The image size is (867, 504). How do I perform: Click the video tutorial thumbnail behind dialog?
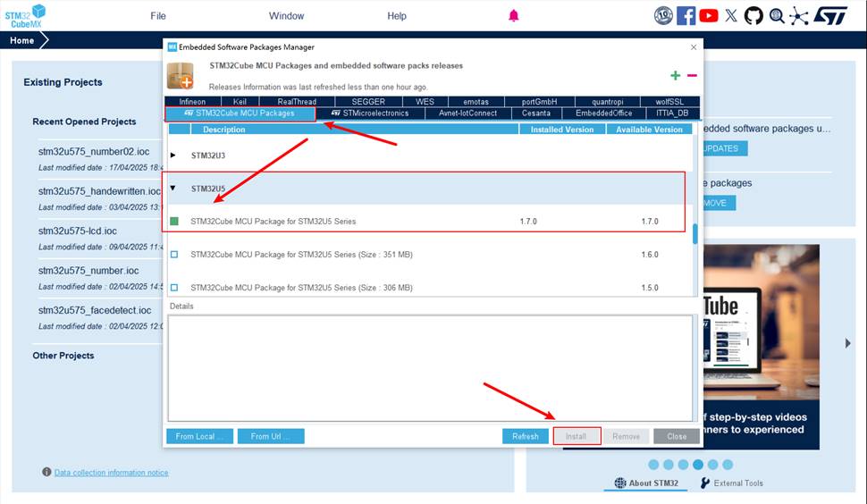click(x=761, y=347)
